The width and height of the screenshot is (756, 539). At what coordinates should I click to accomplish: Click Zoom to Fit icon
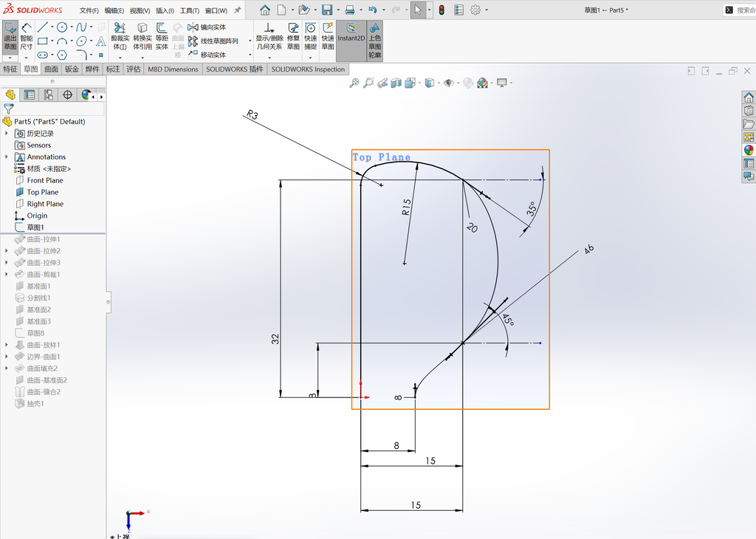354,83
